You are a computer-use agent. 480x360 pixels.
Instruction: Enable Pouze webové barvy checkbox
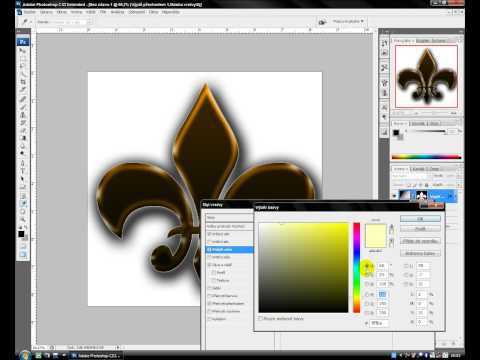pos(260,319)
